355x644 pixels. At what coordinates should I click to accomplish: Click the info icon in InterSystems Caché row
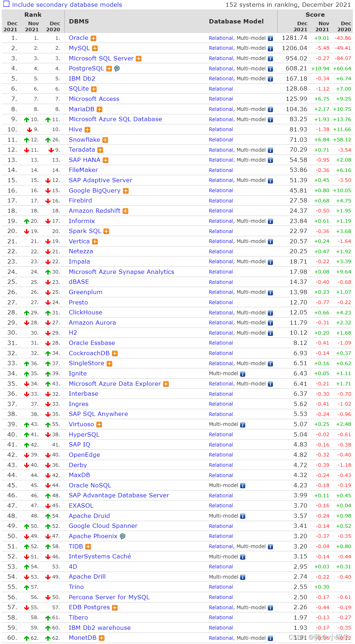(243, 557)
